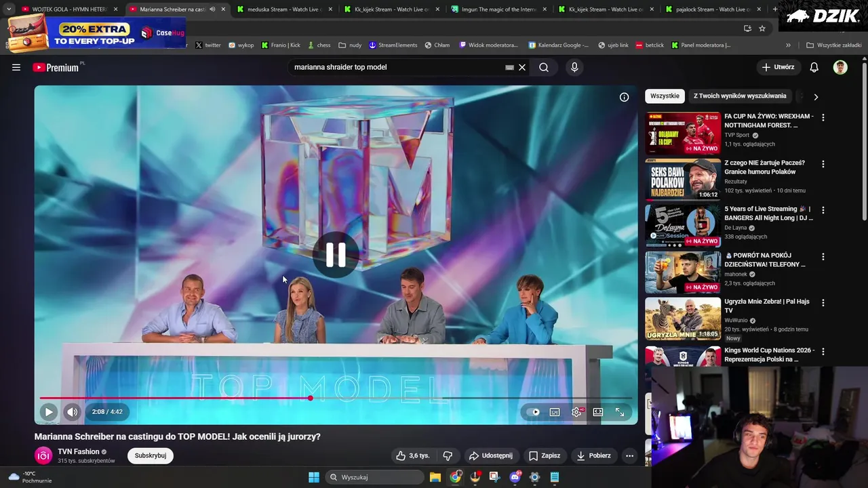This screenshot has height=488, width=868.
Task: Open the nudy bookmarks folder
Action: coord(351,45)
